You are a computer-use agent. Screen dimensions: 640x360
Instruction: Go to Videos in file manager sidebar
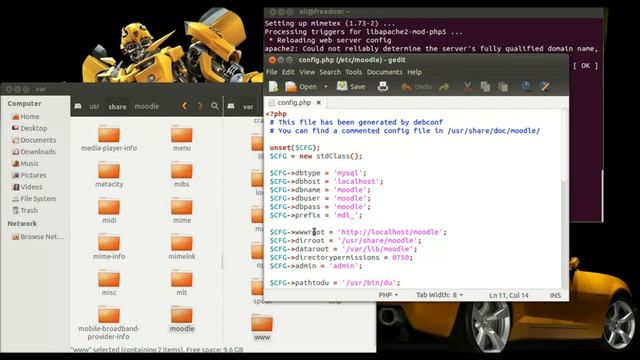point(27,187)
